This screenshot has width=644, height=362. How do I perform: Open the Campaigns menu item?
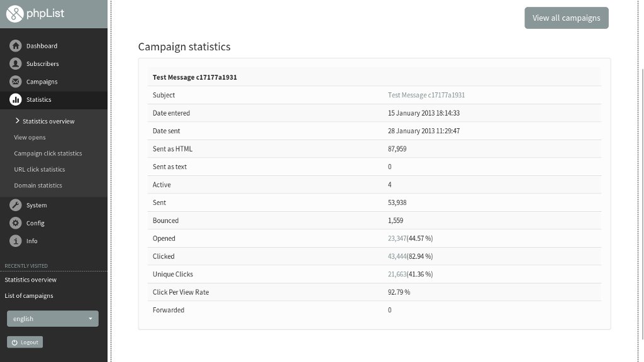pos(53,82)
